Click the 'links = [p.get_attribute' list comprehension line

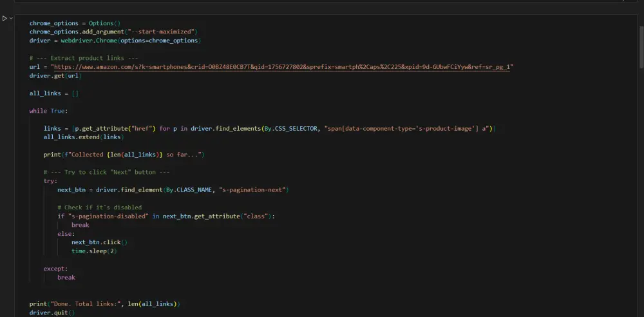click(269, 129)
